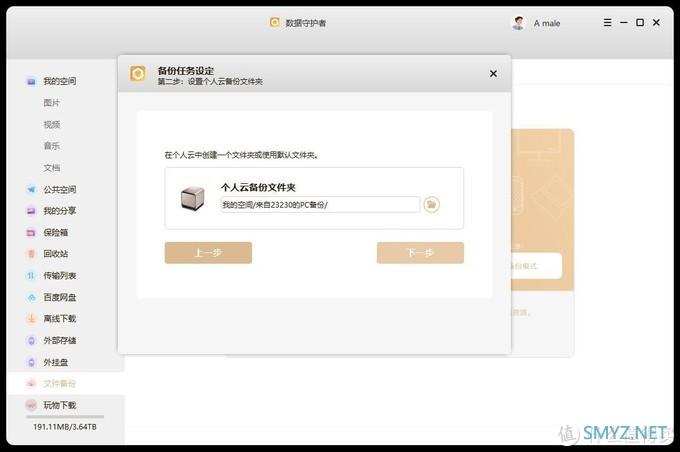Click the 公共空间 sidebar icon
This screenshot has height=452, width=680.
pos(31,190)
